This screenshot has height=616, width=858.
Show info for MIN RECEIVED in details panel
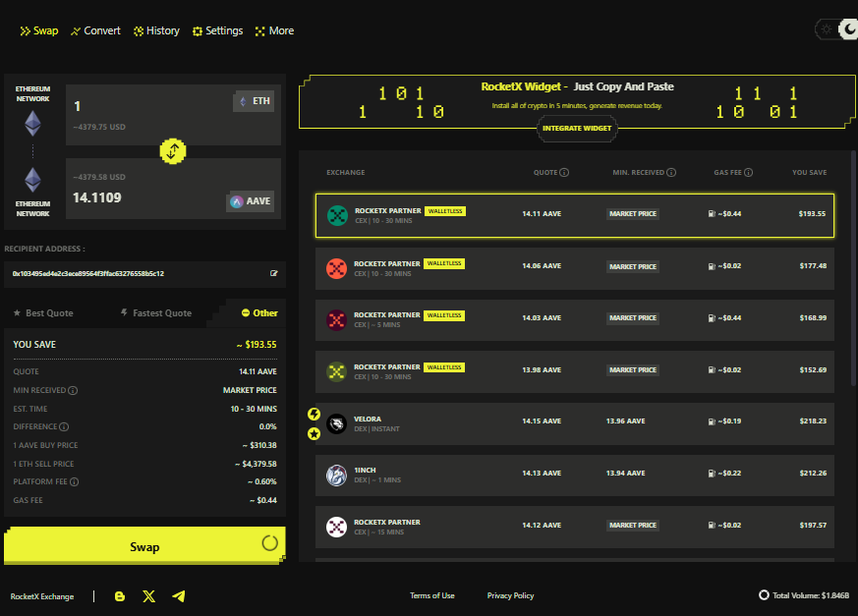[x=73, y=391]
